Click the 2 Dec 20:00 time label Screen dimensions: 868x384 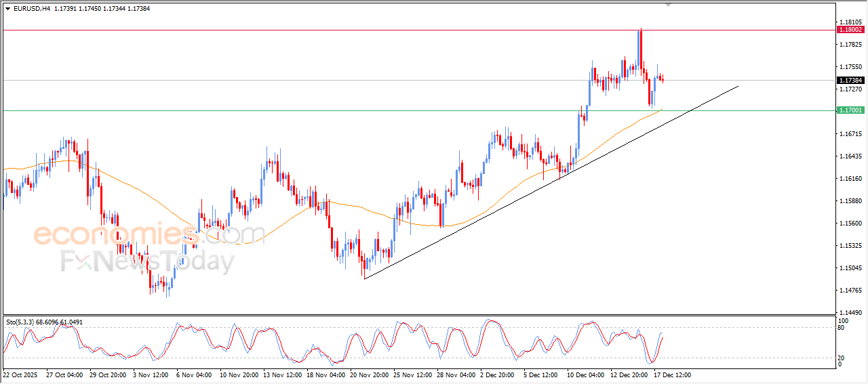(498, 375)
